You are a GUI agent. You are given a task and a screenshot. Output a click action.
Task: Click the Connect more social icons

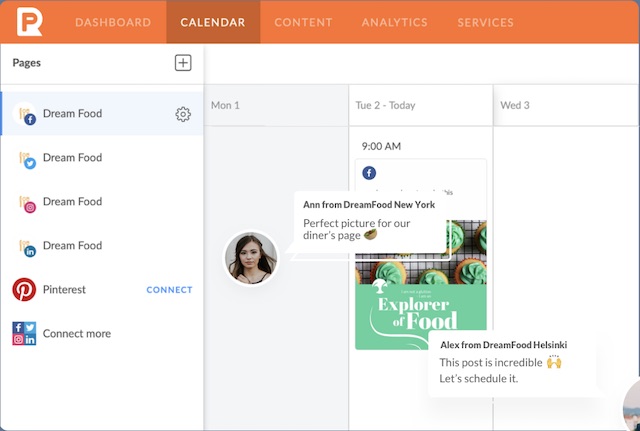tap(24, 333)
